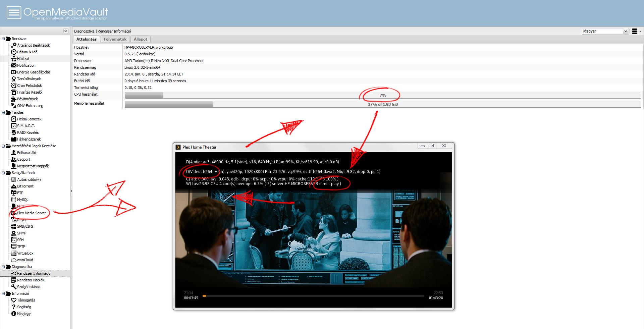The image size is (644, 329).
Task: Click the sidebar splitter collapse handle
Action: tap(71, 191)
